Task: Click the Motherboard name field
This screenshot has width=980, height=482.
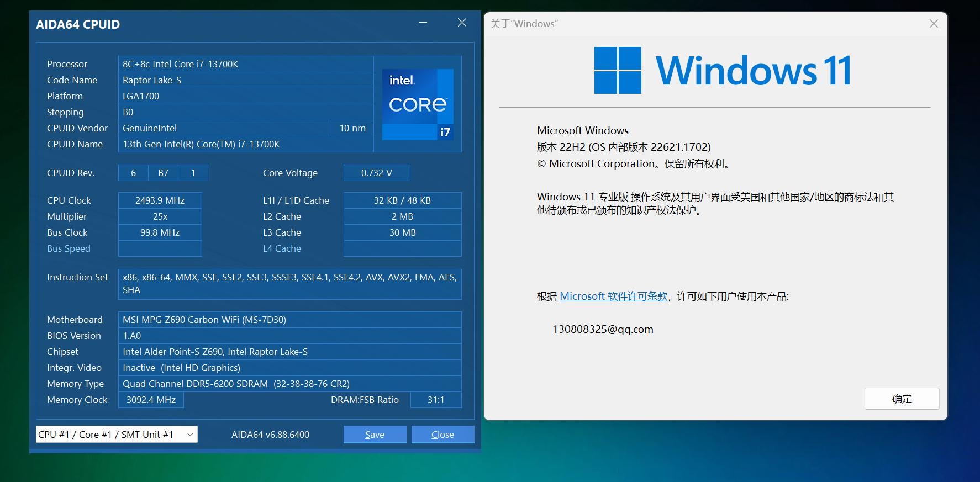Action: [x=289, y=320]
